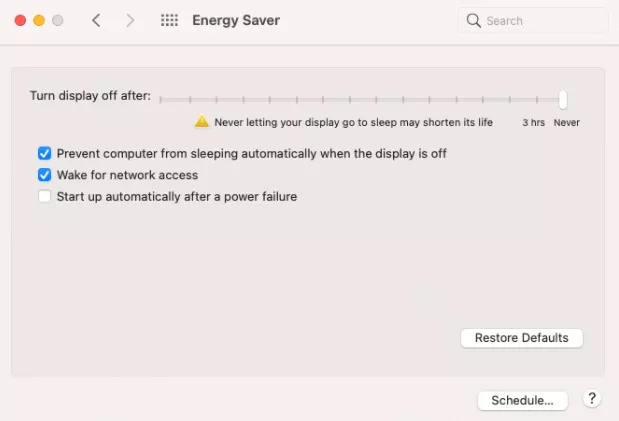Click the Restore Defaults button
The image size is (619, 421).
pyautogui.click(x=521, y=338)
